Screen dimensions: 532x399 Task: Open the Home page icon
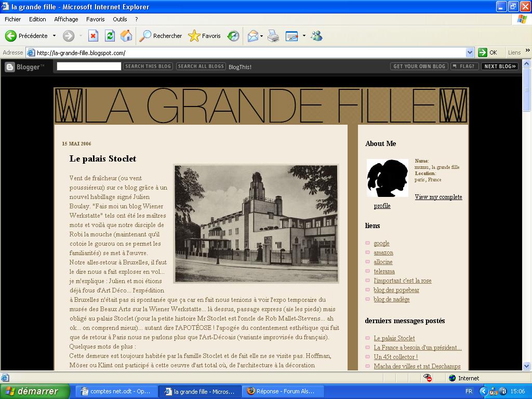pos(126,36)
